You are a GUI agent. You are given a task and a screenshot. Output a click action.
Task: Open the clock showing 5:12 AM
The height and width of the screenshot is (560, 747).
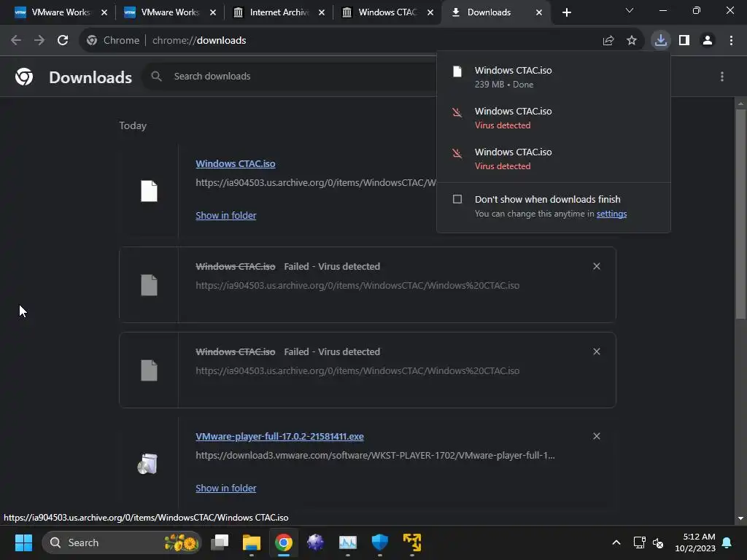(x=695, y=542)
